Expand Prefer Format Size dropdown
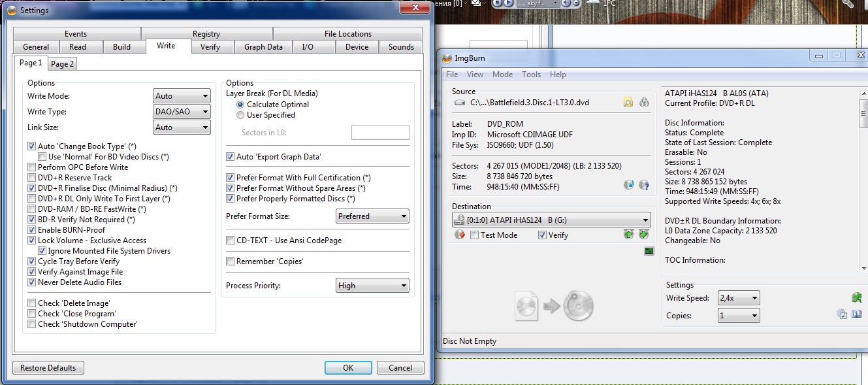 372,216
